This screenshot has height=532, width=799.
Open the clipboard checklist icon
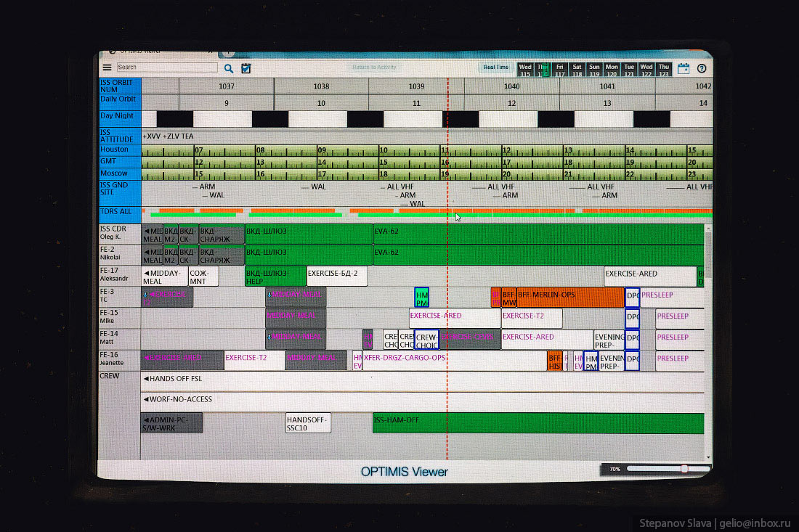click(246, 68)
